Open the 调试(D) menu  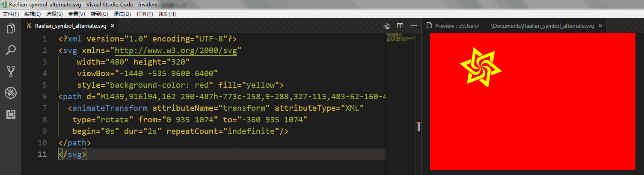click(x=122, y=14)
